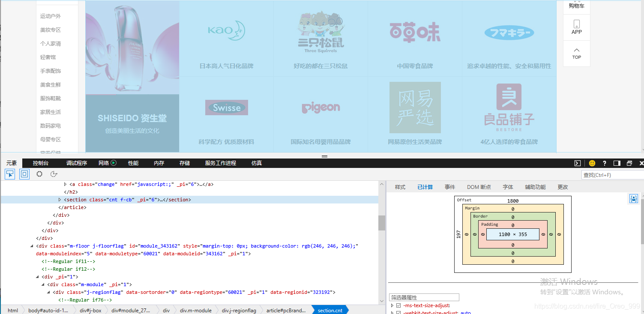The image size is (644, 314).
Task: Open the 更改 pane tab
Action: pos(563,187)
